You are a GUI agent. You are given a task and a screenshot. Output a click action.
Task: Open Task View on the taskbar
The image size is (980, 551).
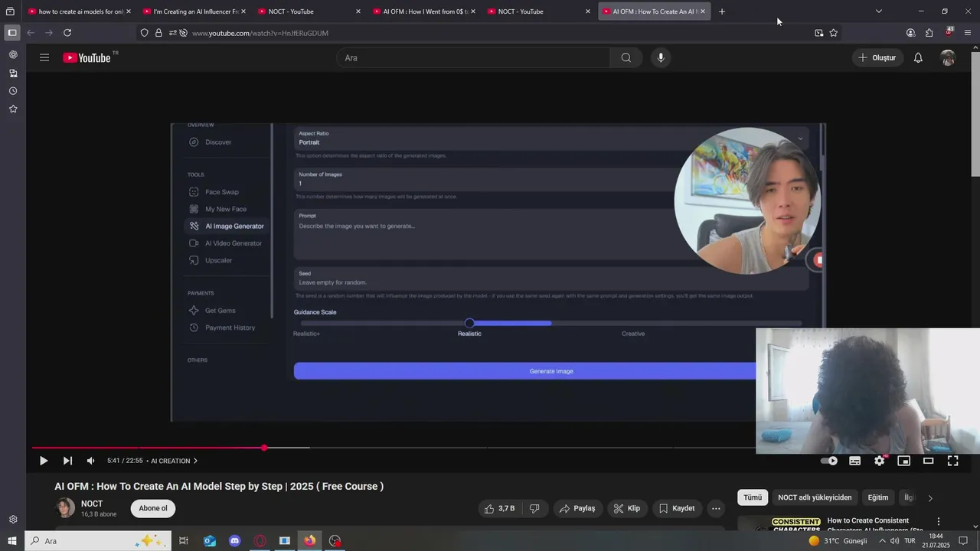(x=184, y=541)
